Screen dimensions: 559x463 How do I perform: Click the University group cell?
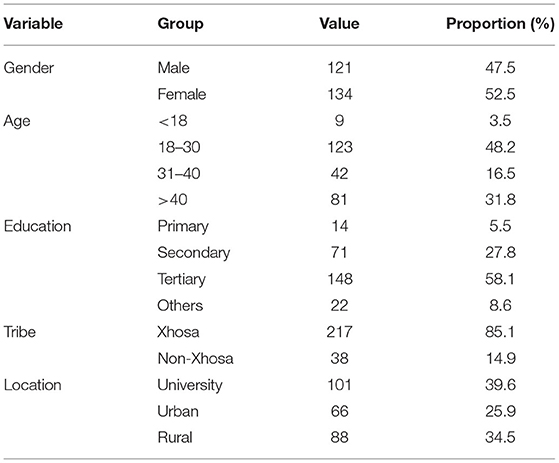(x=190, y=385)
